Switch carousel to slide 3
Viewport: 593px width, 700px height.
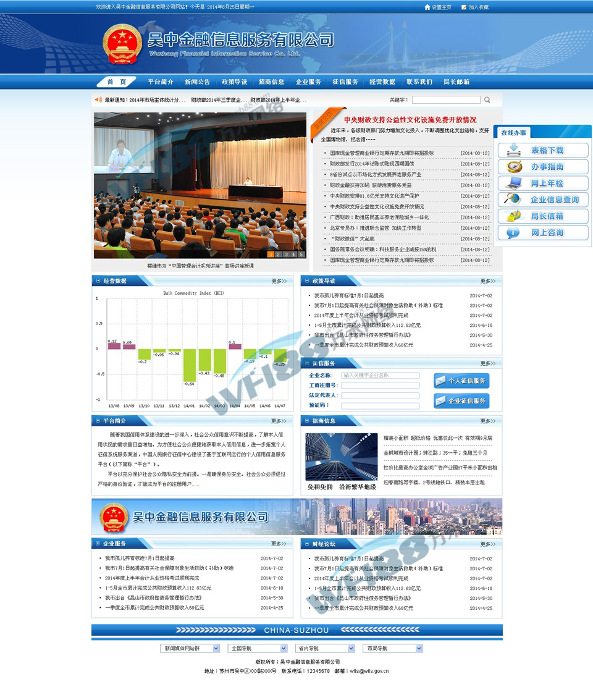pos(286,255)
